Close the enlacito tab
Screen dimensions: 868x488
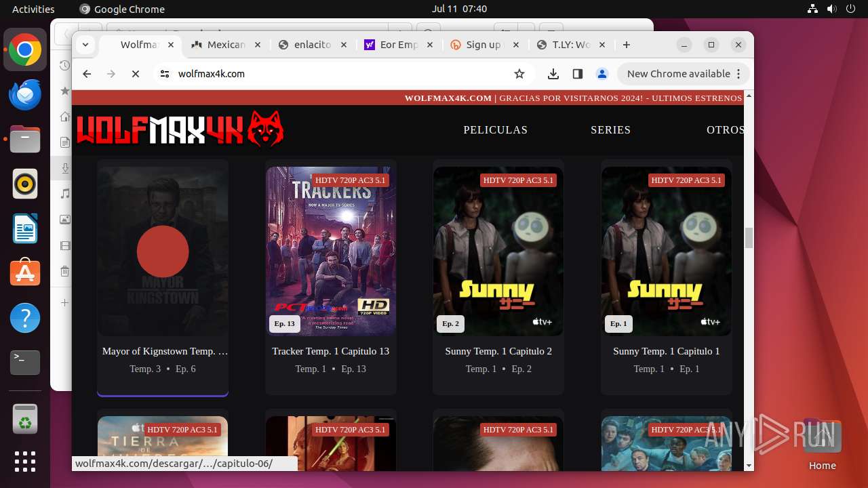click(344, 45)
